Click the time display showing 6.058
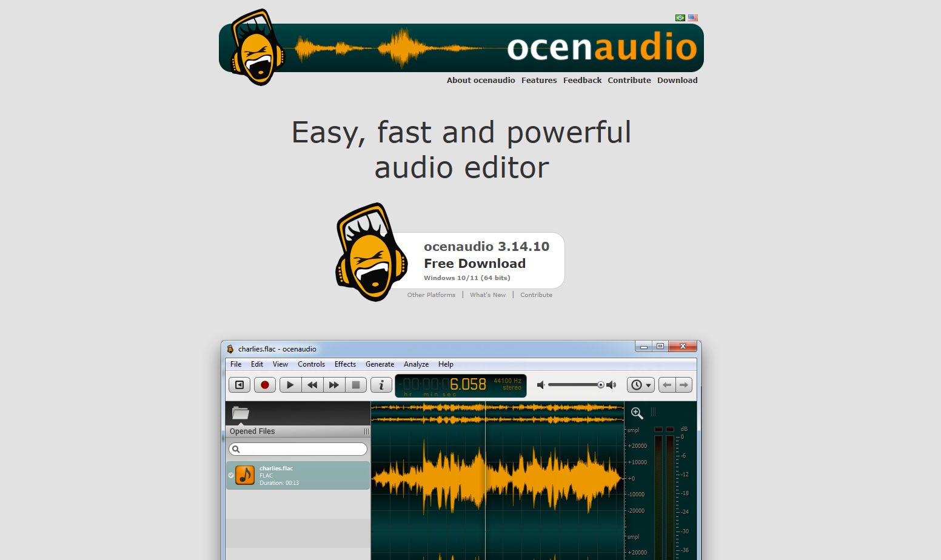941x560 pixels. [x=461, y=385]
